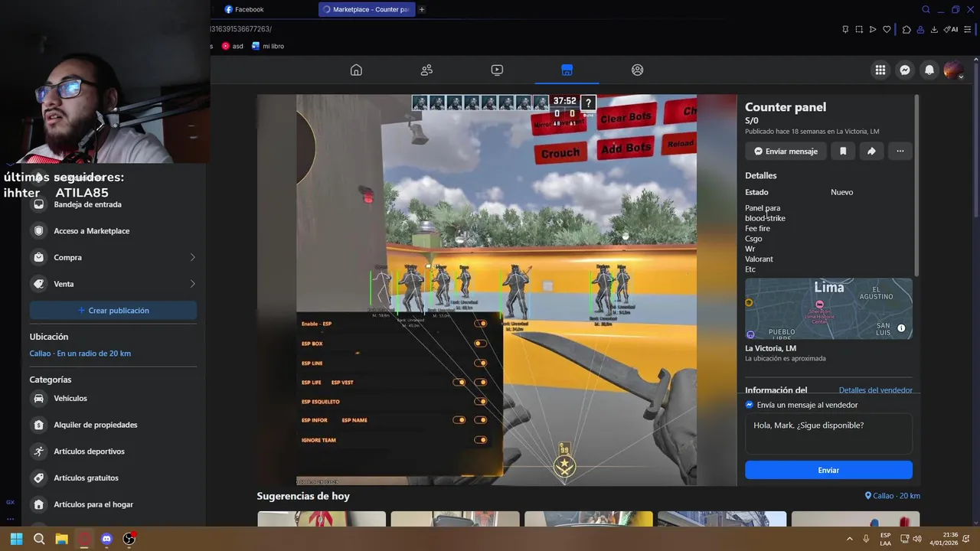Open the notifications bell
980x551 pixels.
(x=929, y=70)
